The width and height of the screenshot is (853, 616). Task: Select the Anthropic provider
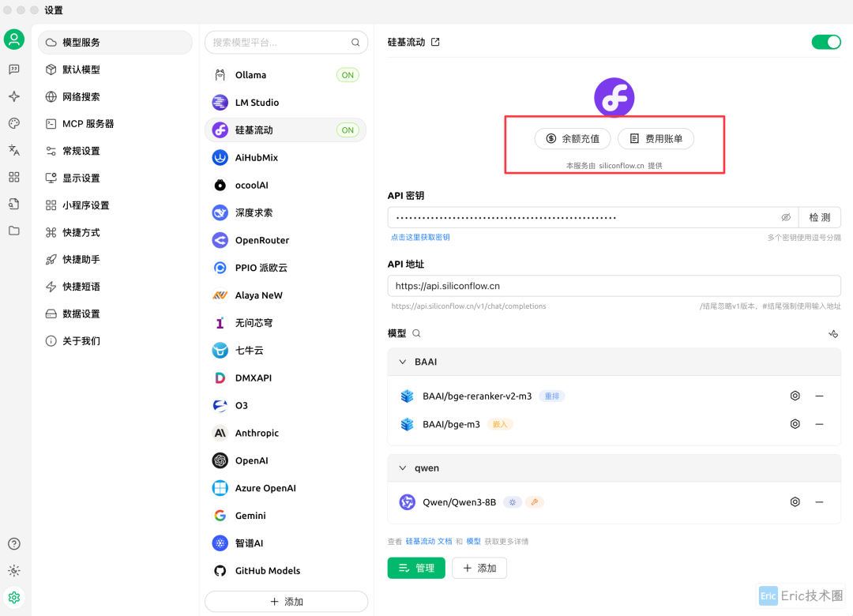[286, 433]
